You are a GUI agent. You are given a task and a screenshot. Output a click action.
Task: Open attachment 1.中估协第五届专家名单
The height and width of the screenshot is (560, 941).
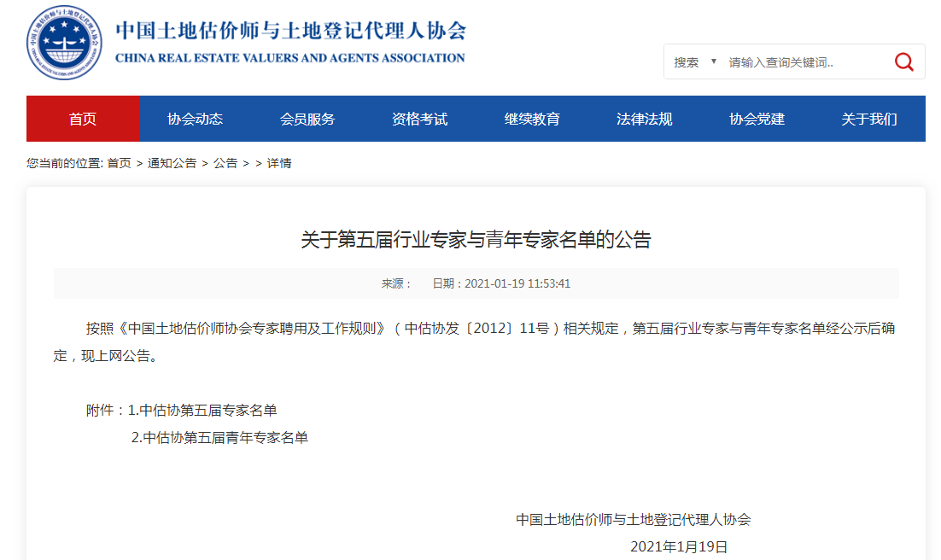tap(202, 411)
